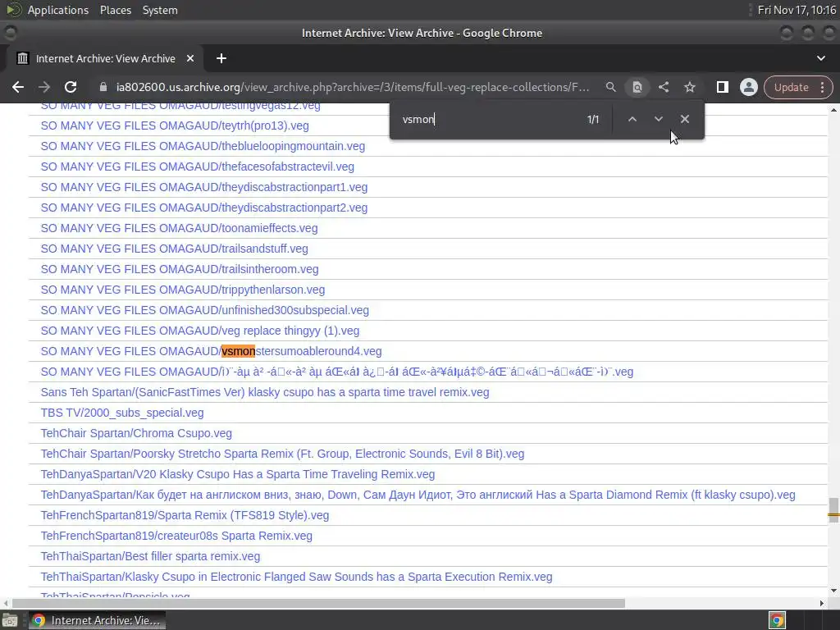Select the Internet Archive: View Archive tab
The image size is (840, 630).
point(104,58)
